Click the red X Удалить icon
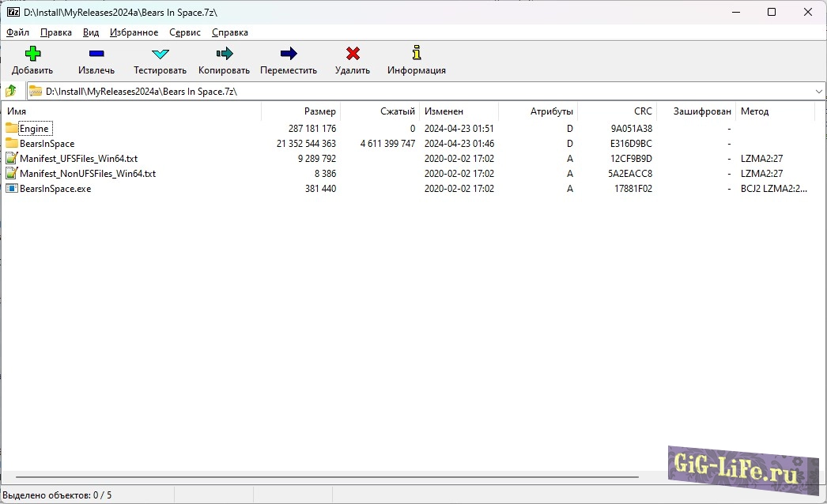This screenshot has width=827, height=504. click(x=353, y=54)
